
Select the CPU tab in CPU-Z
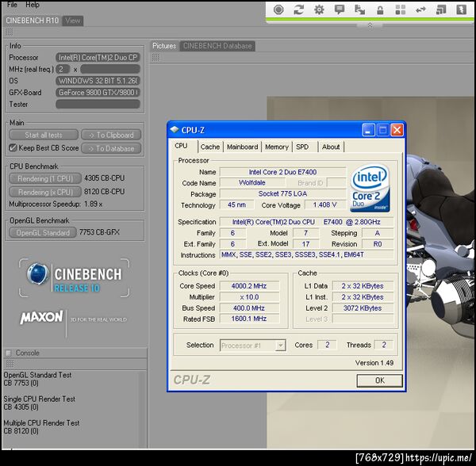[x=181, y=146]
